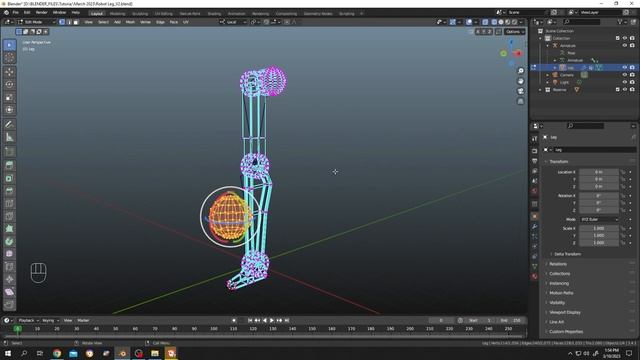Toggle visibility eye of Light object
The height and width of the screenshot is (360, 640).
point(624,82)
